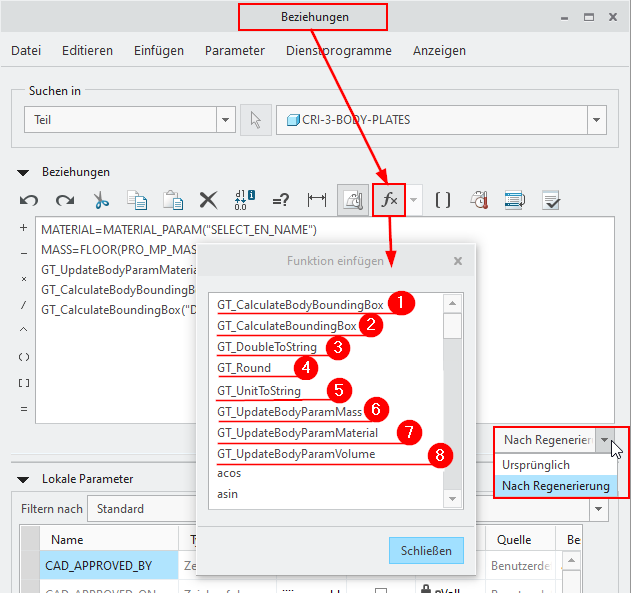Open the Dienstprogramme menu
The image size is (631, 593).
338,51
